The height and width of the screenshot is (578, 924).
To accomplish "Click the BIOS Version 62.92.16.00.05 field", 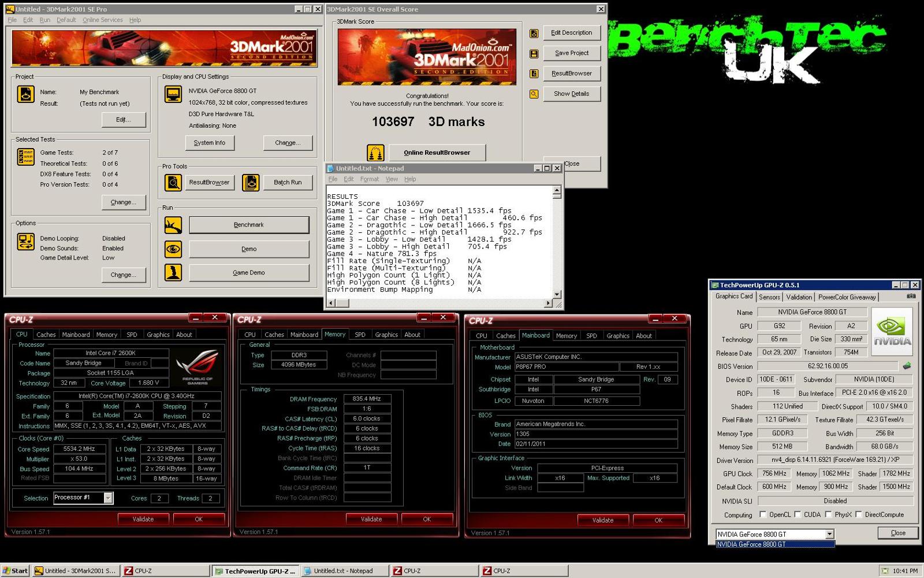I will pos(828,366).
